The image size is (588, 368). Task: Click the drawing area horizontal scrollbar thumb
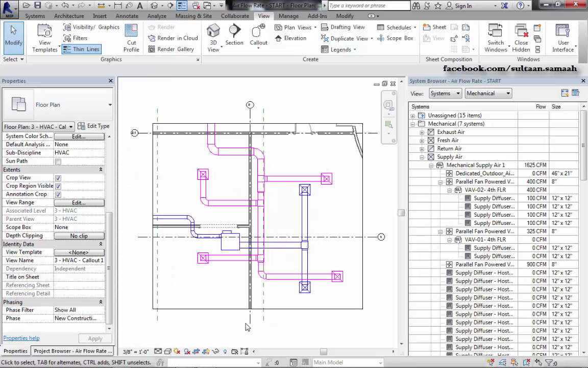click(323, 352)
